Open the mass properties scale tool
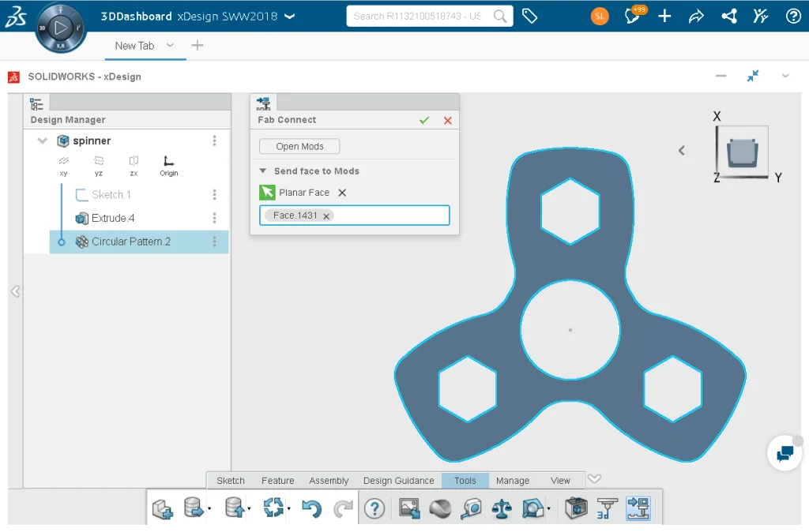 tap(502, 508)
